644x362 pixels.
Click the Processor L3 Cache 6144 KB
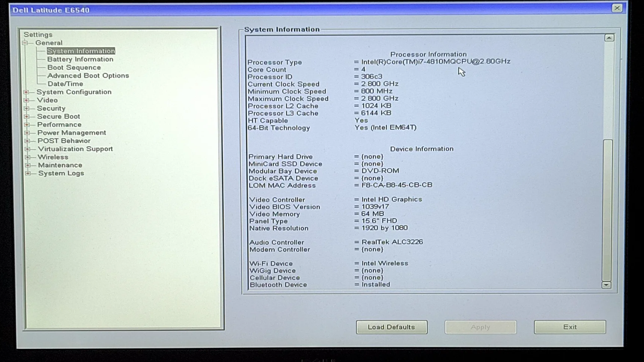point(376,113)
